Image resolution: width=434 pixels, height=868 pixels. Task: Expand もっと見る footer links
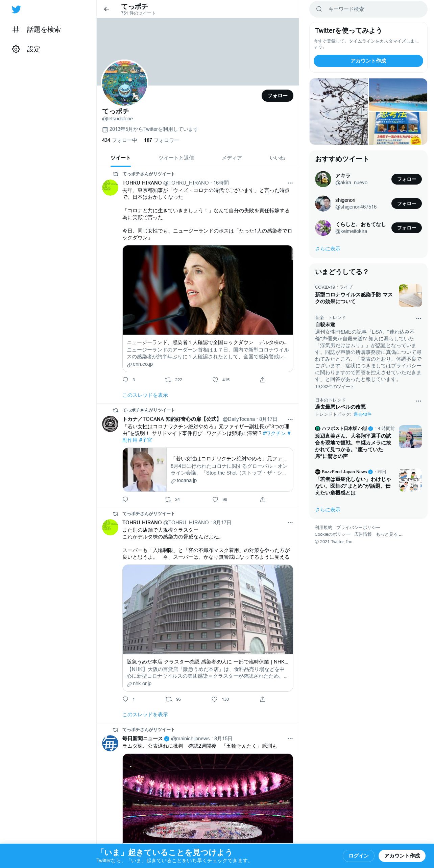click(389, 534)
